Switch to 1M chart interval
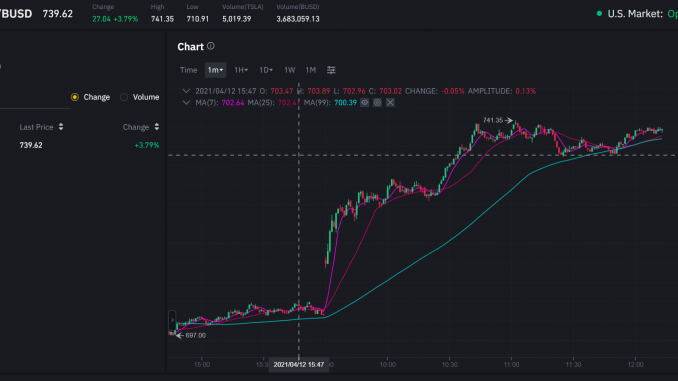This screenshot has width=678, height=381. [x=311, y=70]
